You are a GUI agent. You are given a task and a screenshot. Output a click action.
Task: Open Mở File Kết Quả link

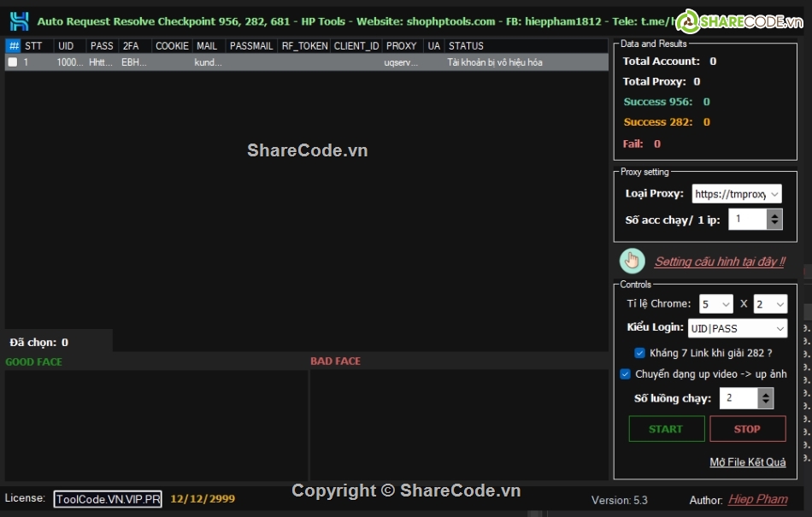(747, 462)
